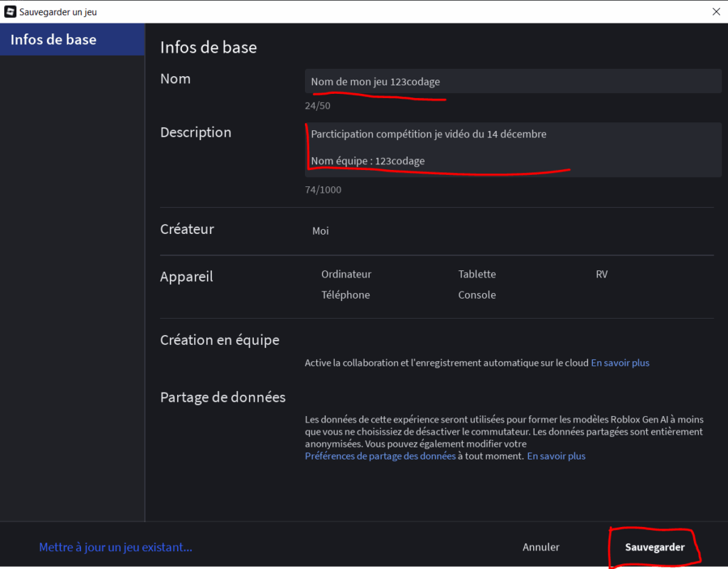Click the Roblox Studio logo in title bar
The height and width of the screenshot is (569, 728).
tap(11, 11)
